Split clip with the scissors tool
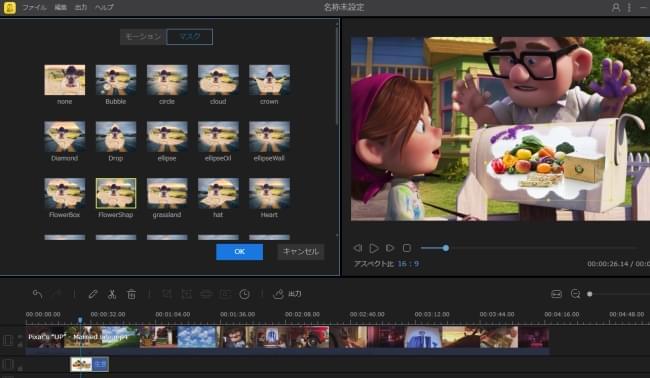The height and width of the screenshot is (378, 650). tap(112, 294)
